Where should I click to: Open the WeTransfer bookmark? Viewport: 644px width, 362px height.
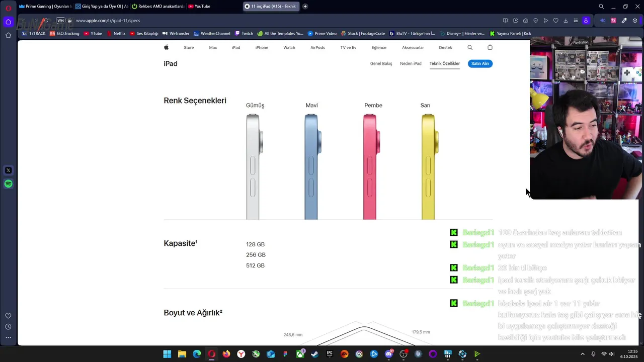(x=176, y=33)
